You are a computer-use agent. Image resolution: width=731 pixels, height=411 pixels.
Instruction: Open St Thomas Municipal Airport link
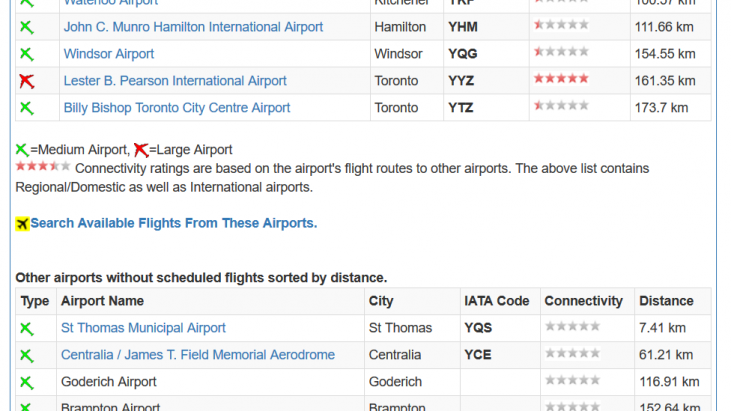click(143, 328)
